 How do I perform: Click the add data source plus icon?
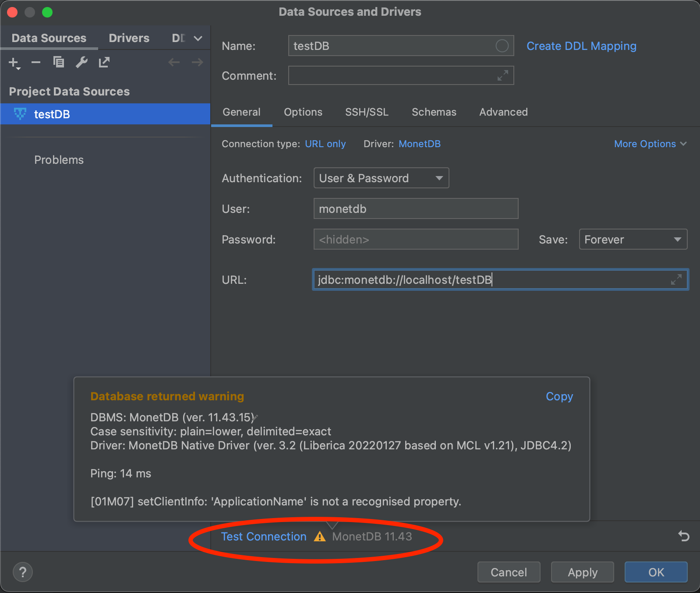14,63
